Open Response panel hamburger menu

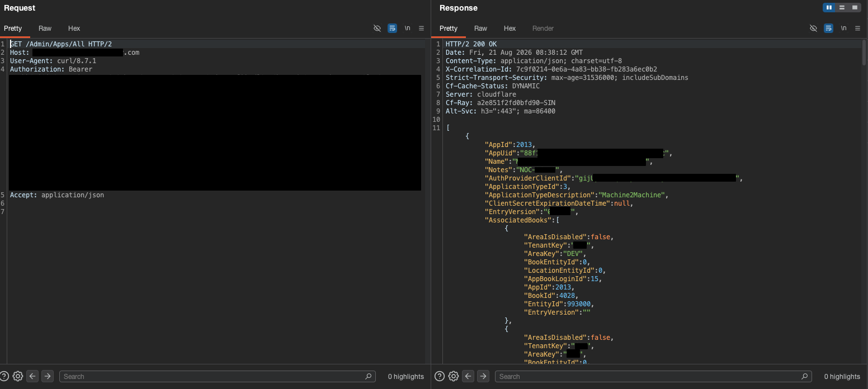tap(857, 28)
